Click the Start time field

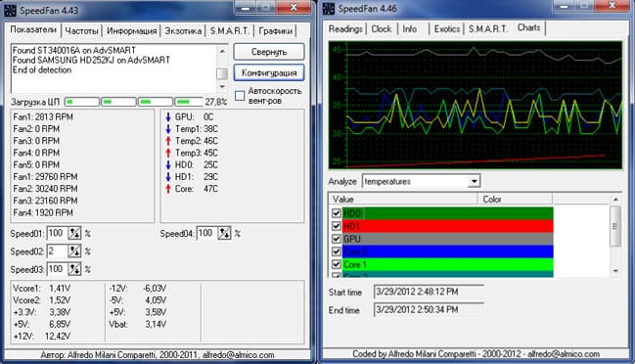tap(429, 292)
